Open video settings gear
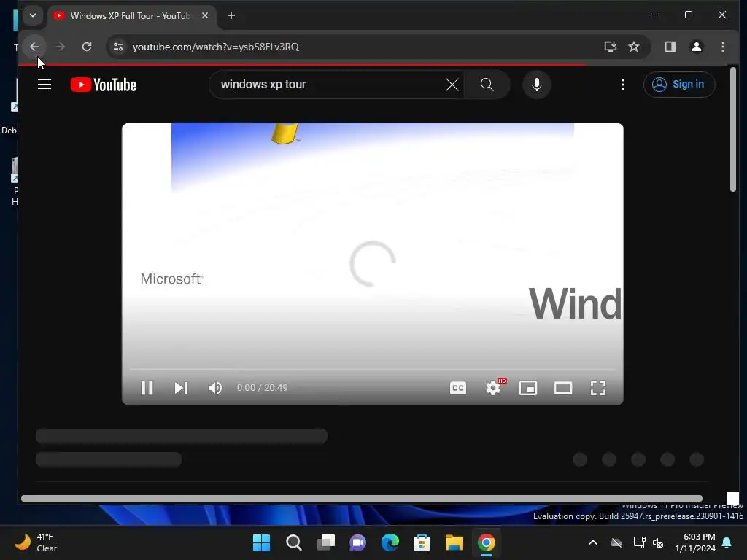 (493, 388)
